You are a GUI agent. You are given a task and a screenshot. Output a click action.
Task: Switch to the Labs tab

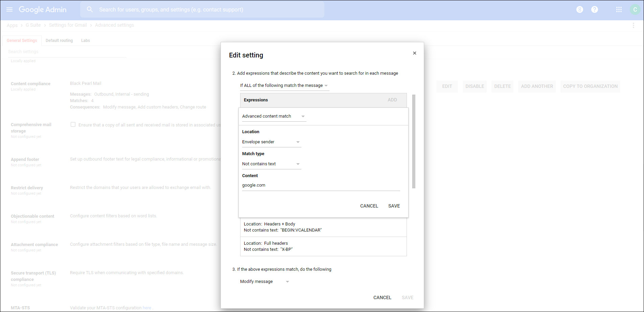click(x=86, y=41)
